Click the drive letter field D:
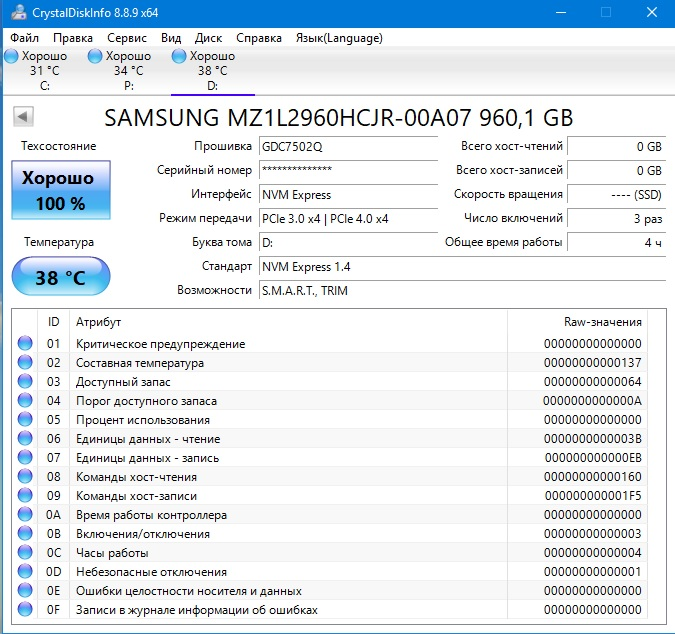This screenshot has width=675, height=634. pyautogui.click(x=348, y=243)
